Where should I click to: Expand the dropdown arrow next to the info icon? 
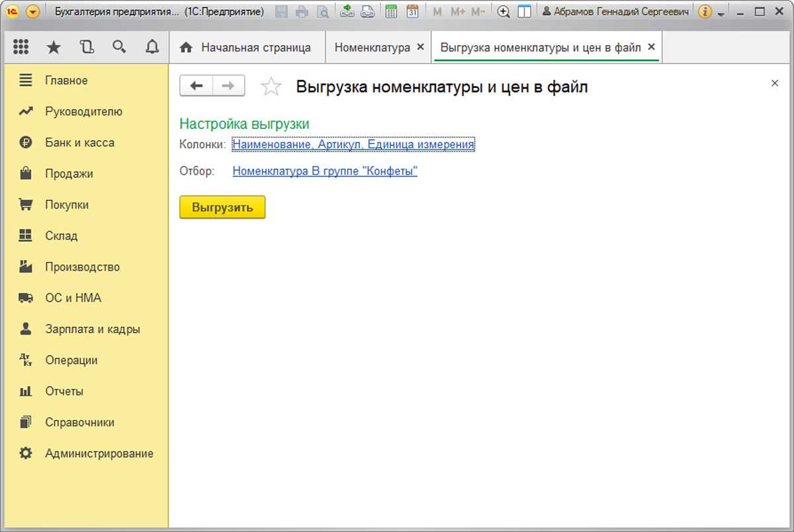click(721, 13)
